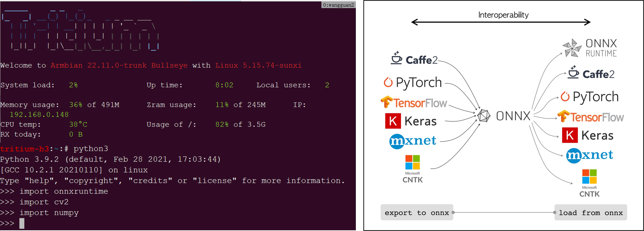The width and height of the screenshot is (644, 231).
Task: Click the "tritium-h3" shell prompt hostname
Action: tap(24, 149)
